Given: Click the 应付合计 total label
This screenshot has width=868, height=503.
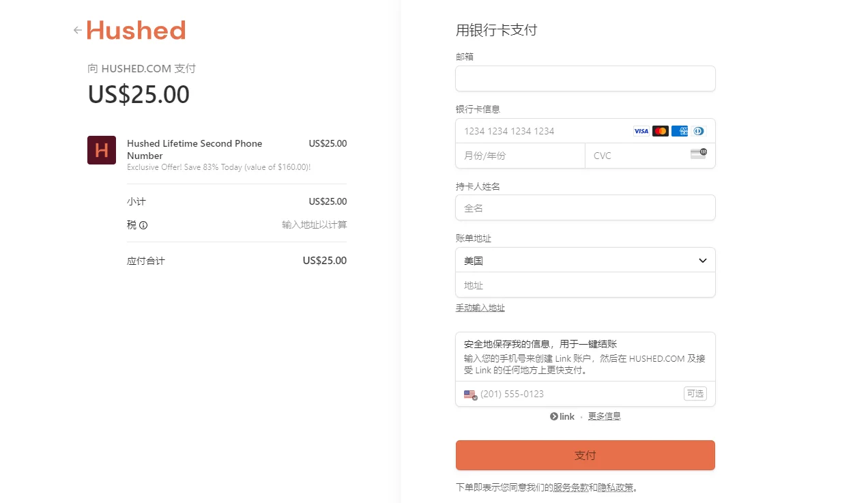Looking at the screenshot, I should [x=146, y=261].
